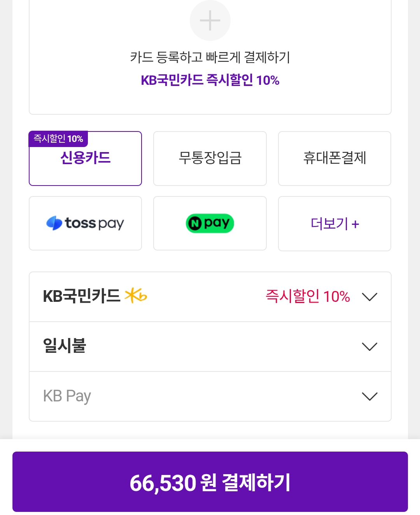The image size is (420, 515).
Task: Click the 즉시할인 10% badge on 신용카드
Action: pos(58,139)
